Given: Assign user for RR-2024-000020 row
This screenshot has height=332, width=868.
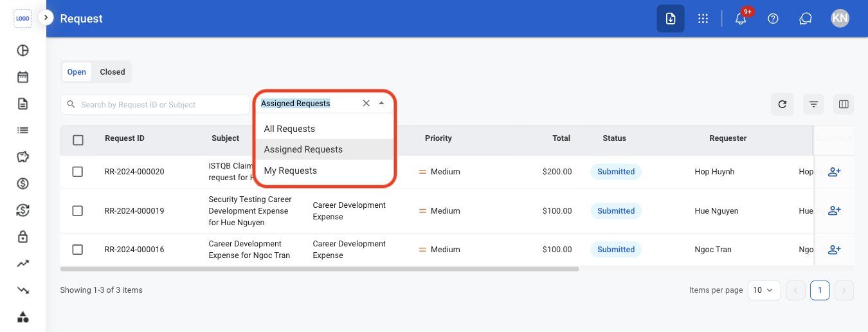Looking at the screenshot, I should click(835, 172).
